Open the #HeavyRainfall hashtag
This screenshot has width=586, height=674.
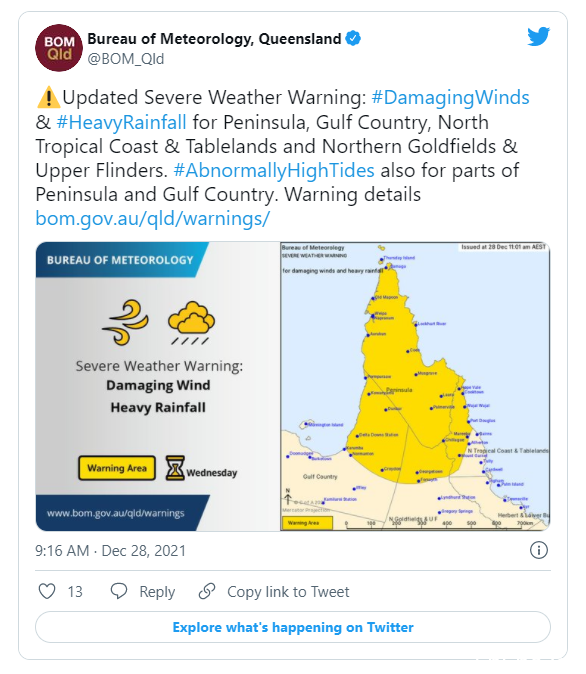[x=121, y=122]
